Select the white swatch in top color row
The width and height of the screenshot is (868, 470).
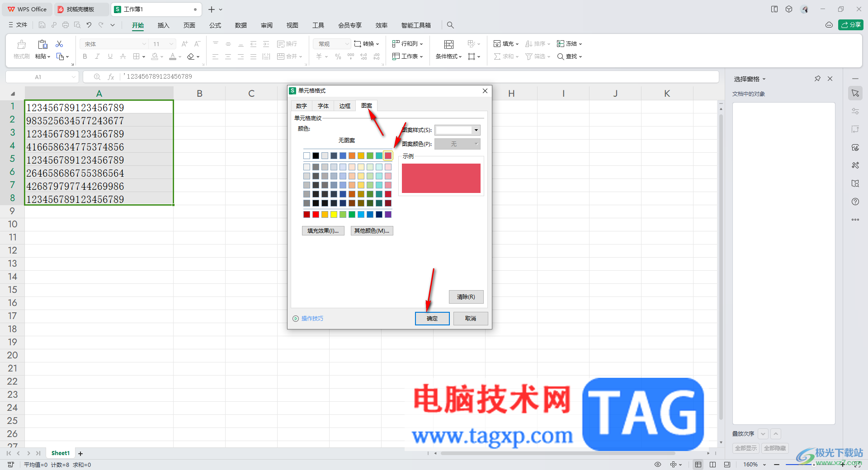(x=307, y=156)
